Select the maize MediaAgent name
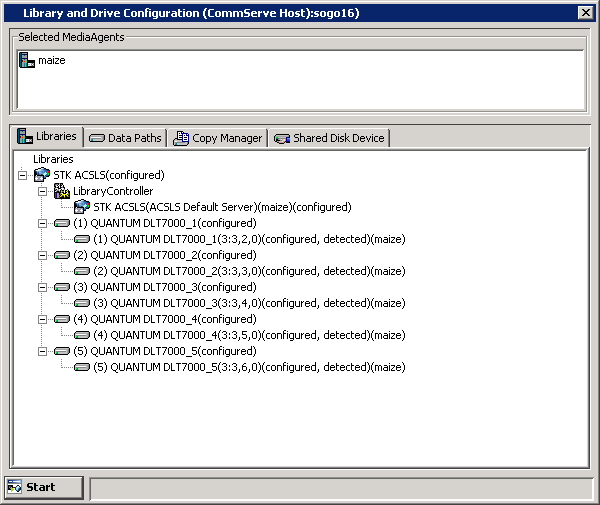Image resolution: width=600 pixels, height=505 pixels. [x=52, y=60]
